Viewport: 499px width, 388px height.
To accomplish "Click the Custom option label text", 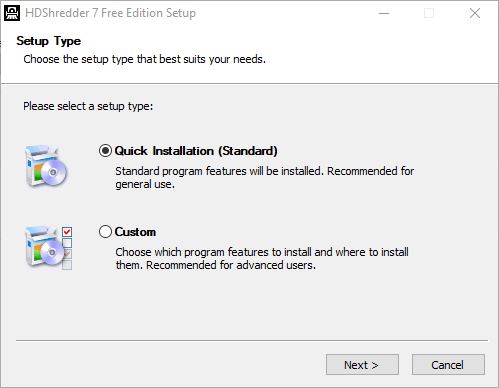I will 135,232.
